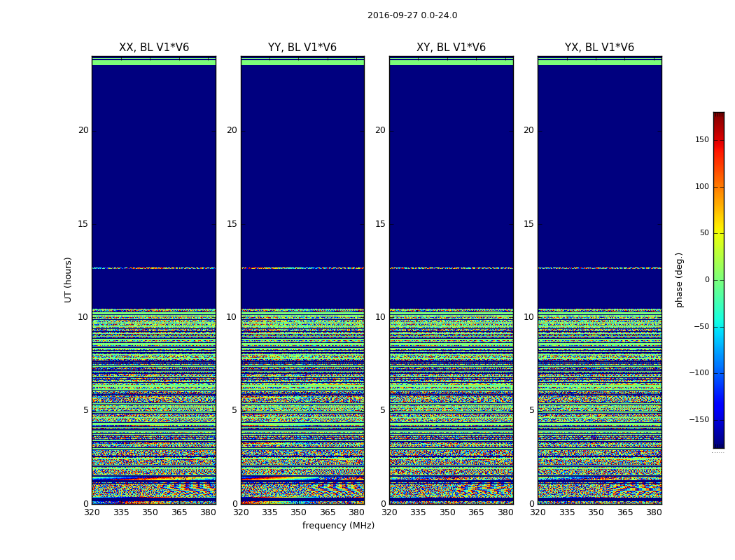This screenshot has width=735, height=560.
Task: Click the thin noisy line in the YY panel's blue area
Action: [x=302, y=267]
